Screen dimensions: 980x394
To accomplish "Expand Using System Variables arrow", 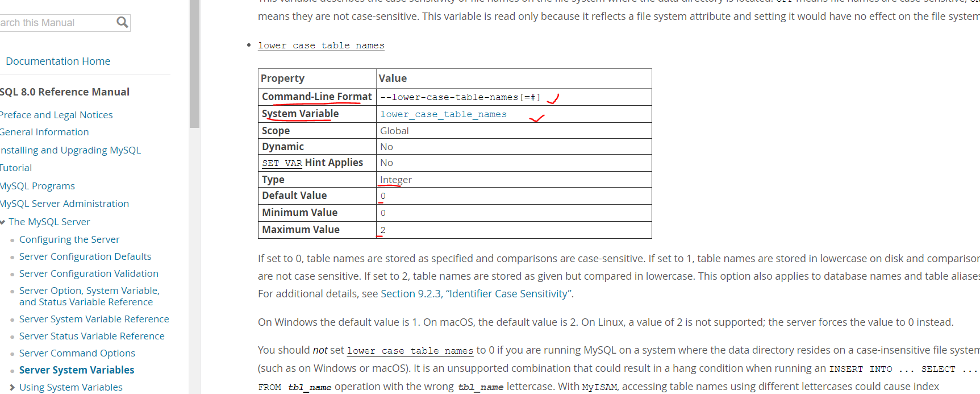I will tap(12, 387).
